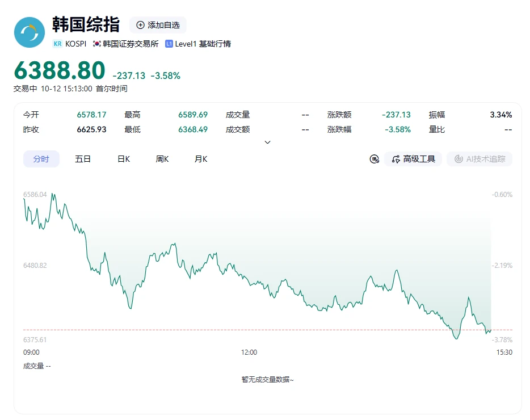Switch to the 周K weekly candlestick tab
The image size is (530, 420).
(x=162, y=159)
